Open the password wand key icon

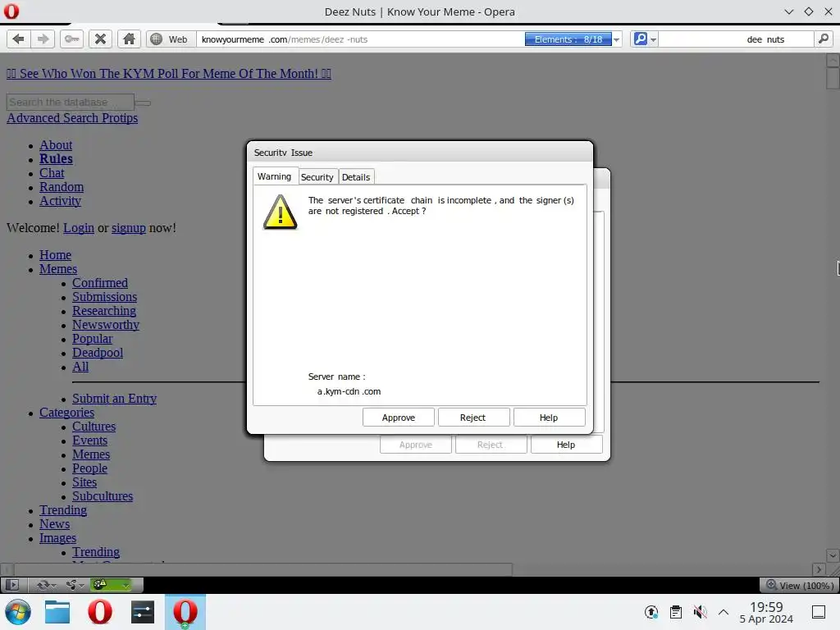pos(71,39)
